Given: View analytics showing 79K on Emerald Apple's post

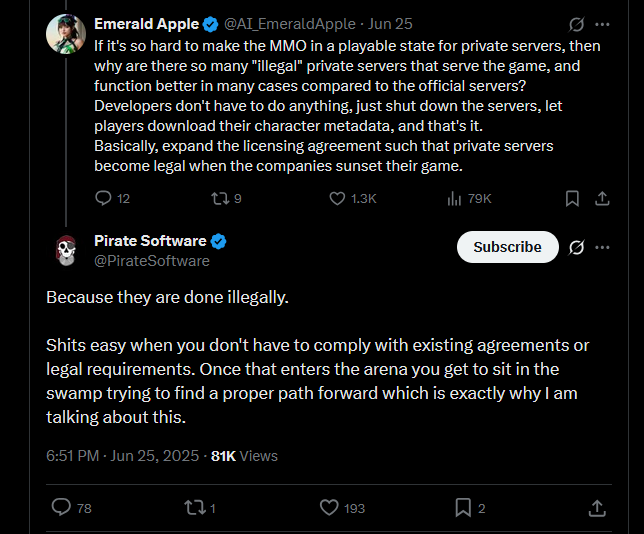Looking at the screenshot, I should pyautogui.click(x=469, y=199).
